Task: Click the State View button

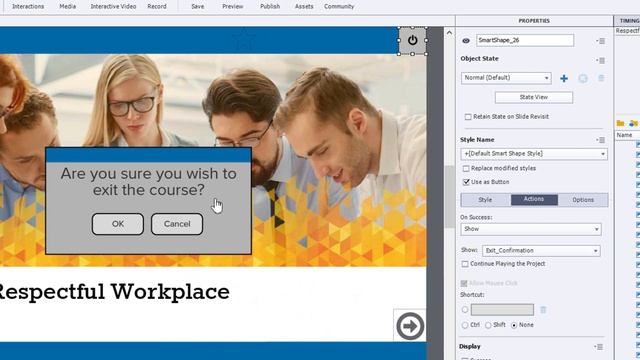Action: pos(534,98)
